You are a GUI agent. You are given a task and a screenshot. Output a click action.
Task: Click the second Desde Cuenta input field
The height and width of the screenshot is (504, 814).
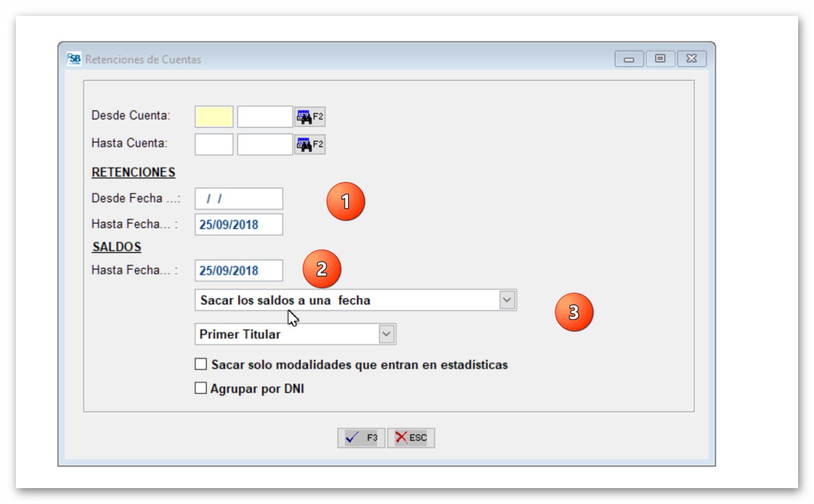264,117
